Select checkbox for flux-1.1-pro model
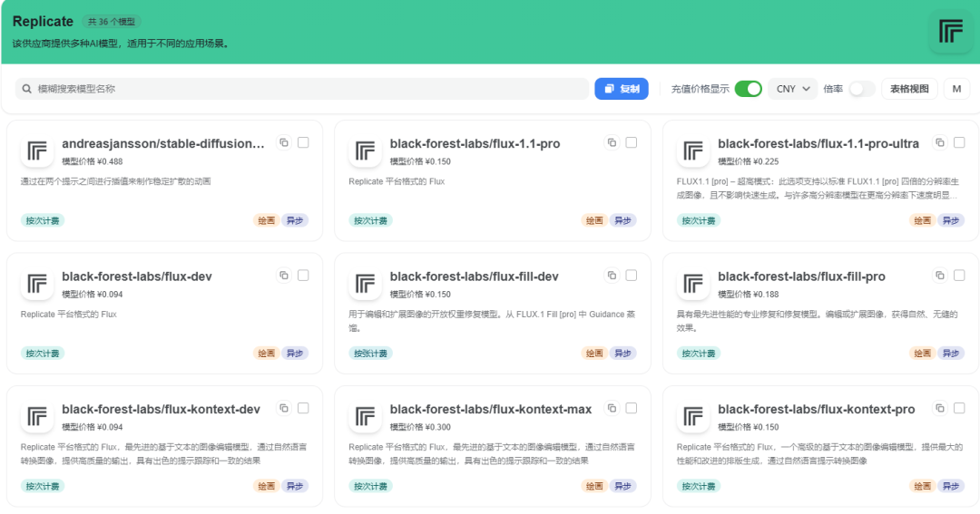The height and width of the screenshot is (514, 980). pos(632,143)
